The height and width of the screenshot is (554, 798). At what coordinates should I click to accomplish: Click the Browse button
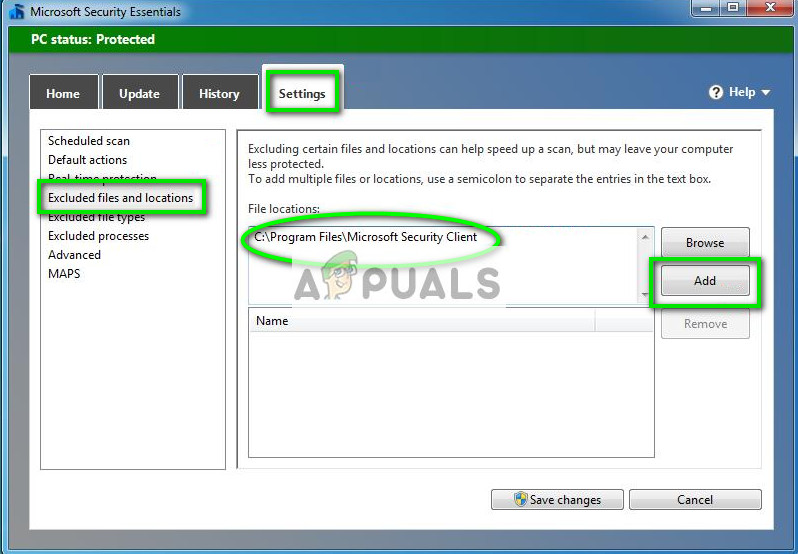point(705,243)
